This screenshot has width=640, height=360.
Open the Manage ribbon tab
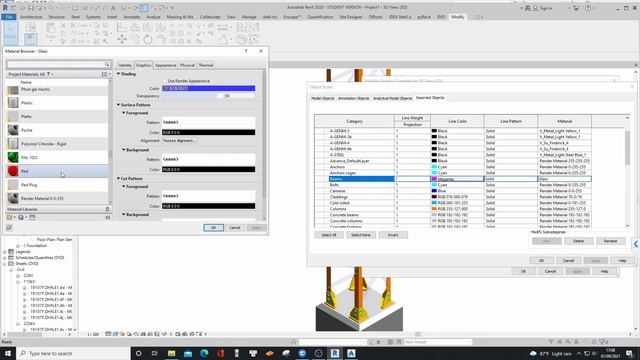point(249,17)
